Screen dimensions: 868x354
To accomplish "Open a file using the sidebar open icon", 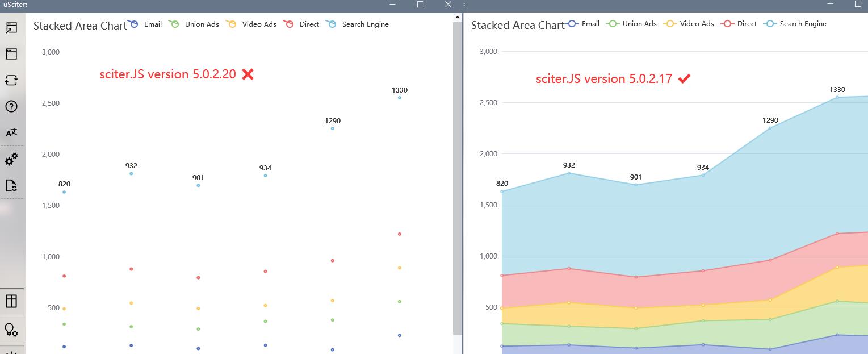I will click(12, 27).
